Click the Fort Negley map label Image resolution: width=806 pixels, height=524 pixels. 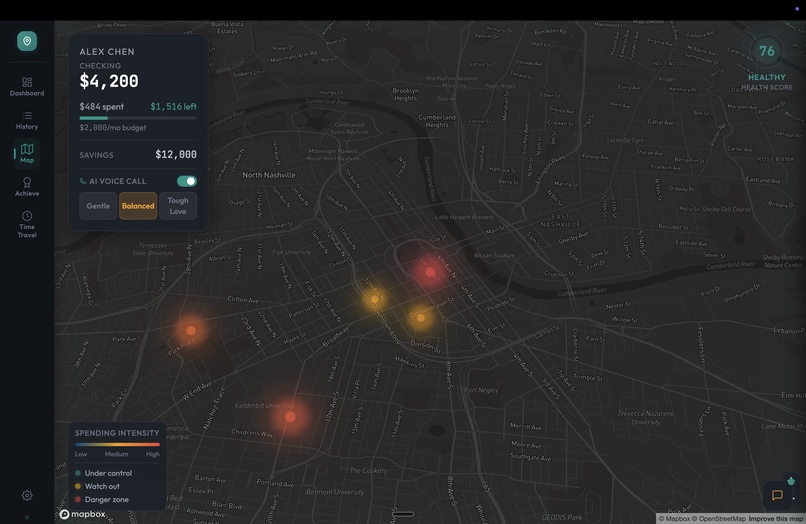481,390
